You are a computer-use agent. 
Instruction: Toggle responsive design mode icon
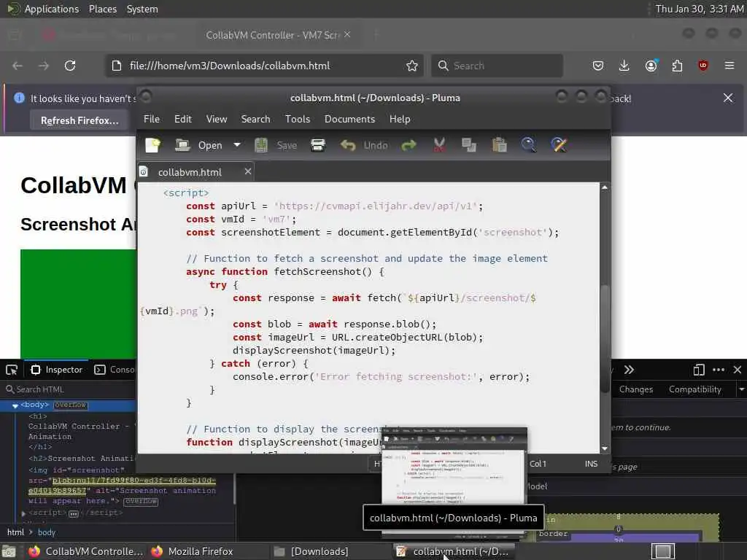[x=699, y=370]
